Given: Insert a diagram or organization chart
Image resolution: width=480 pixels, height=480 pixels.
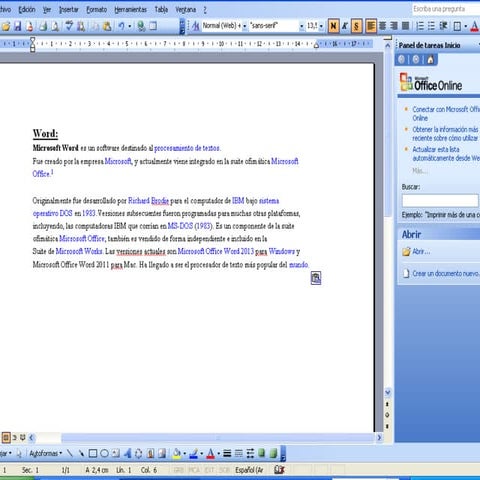Looking at the screenshot, I should pyautogui.click(x=139, y=453).
